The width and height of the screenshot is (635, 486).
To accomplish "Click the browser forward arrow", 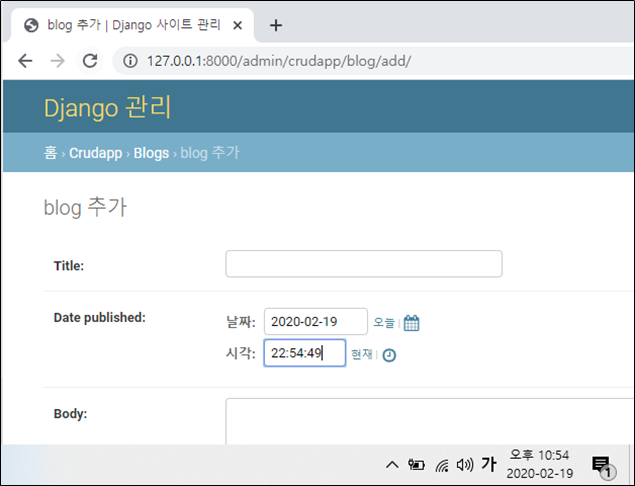I will pos(58,61).
